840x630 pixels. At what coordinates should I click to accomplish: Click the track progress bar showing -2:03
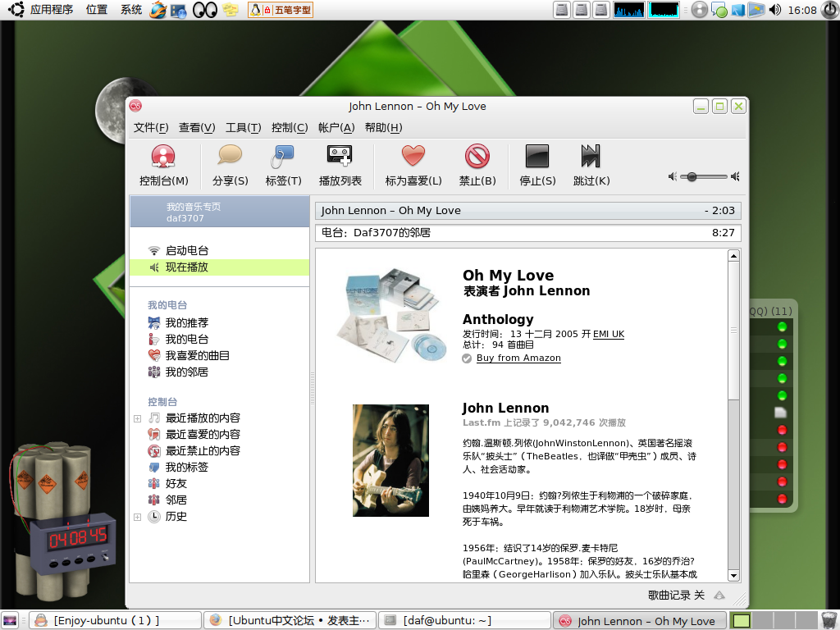[528, 211]
